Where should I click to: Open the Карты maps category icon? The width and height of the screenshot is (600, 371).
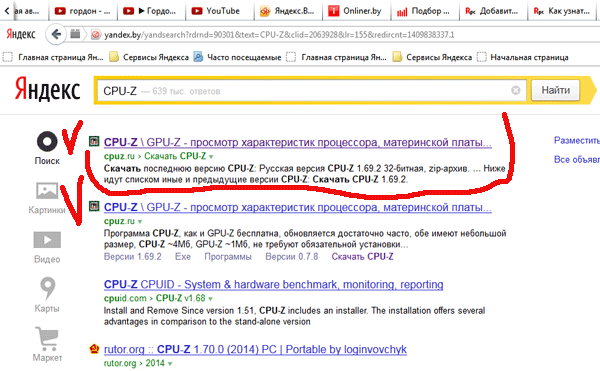(47, 288)
